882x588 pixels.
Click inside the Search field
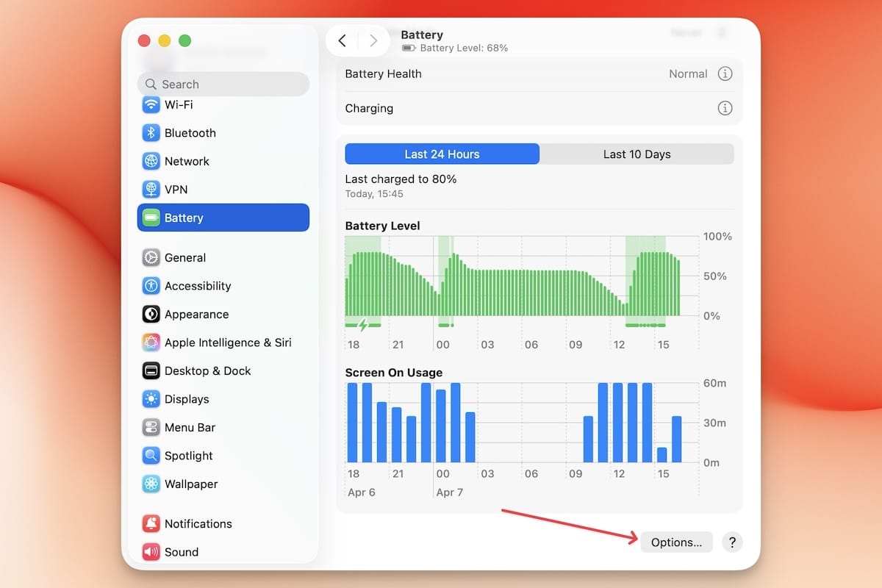[223, 84]
